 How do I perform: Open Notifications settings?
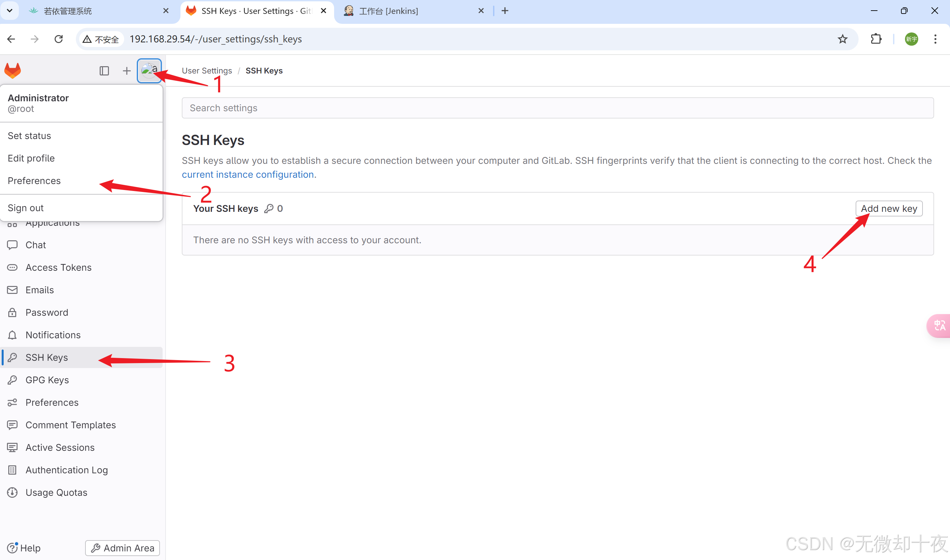click(x=53, y=335)
